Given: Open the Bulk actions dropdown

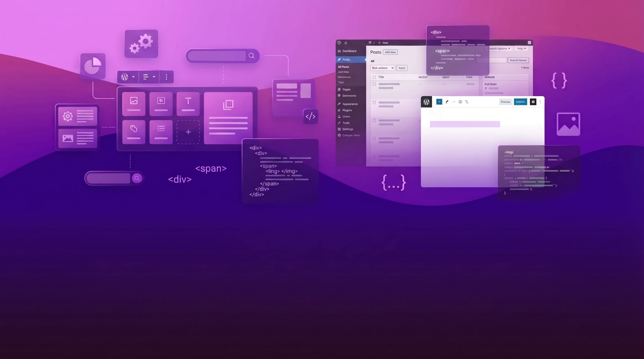Looking at the screenshot, I should tap(383, 68).
